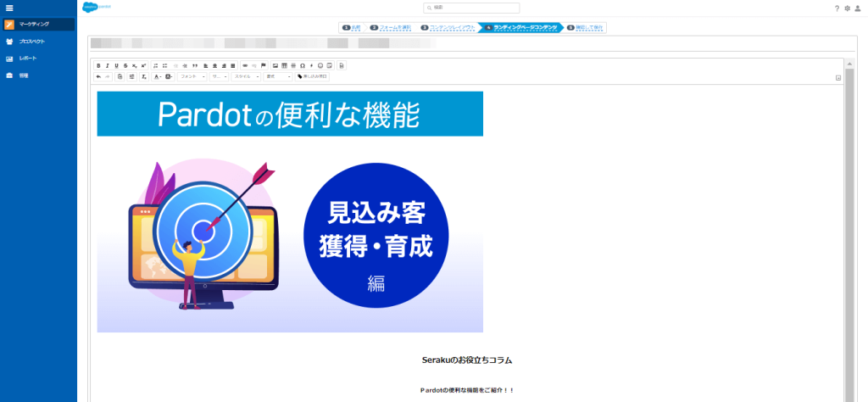The image size is (868, 402).
Task: Justify the text alignment
Action: (232, 66)
